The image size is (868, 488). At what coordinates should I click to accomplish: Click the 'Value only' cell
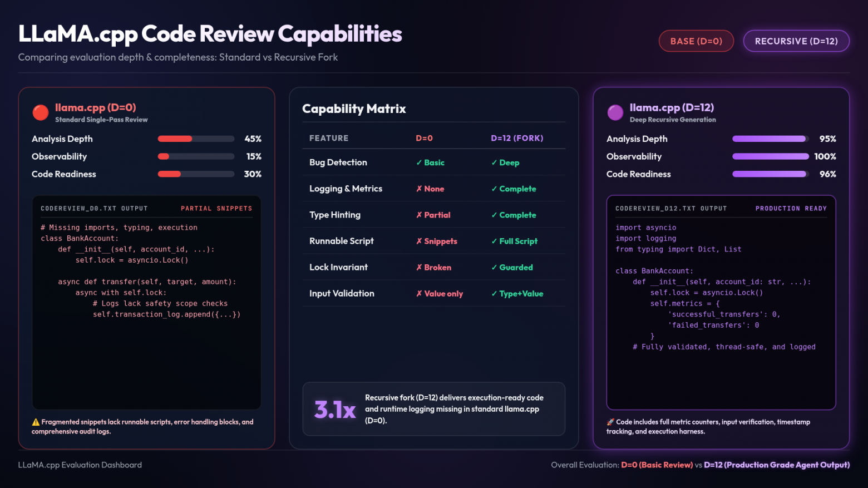coord(439,293)
